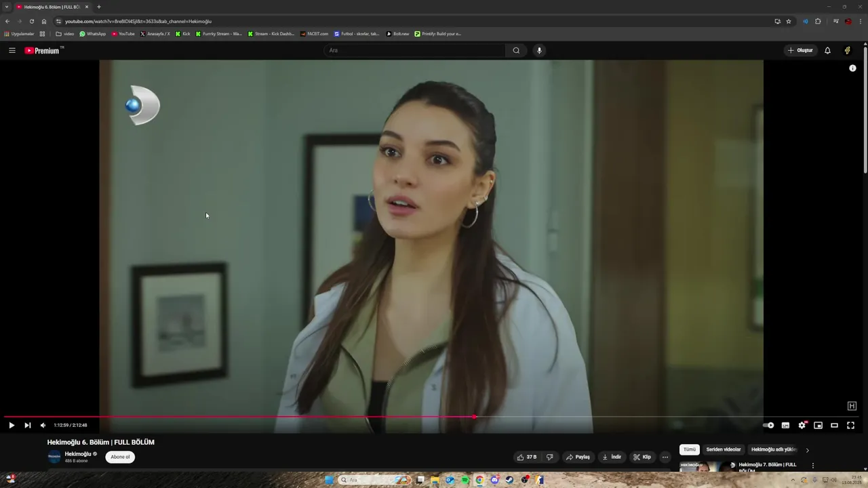Viewport: 868px width, 488px height.
Task: Open Spotify from the taskbar
Action: pyautogui.click(x=465, y=480)
